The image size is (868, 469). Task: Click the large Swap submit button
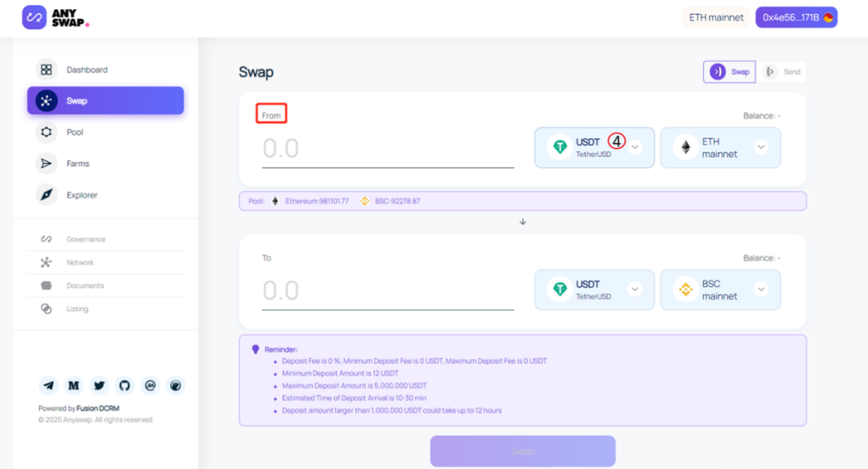click(x=522, y=450)
